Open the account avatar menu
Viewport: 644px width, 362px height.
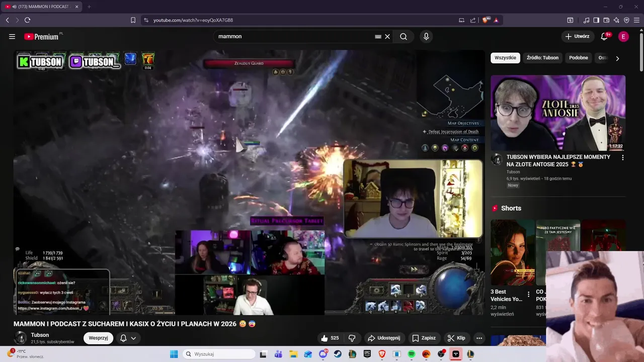coord(623,37)
